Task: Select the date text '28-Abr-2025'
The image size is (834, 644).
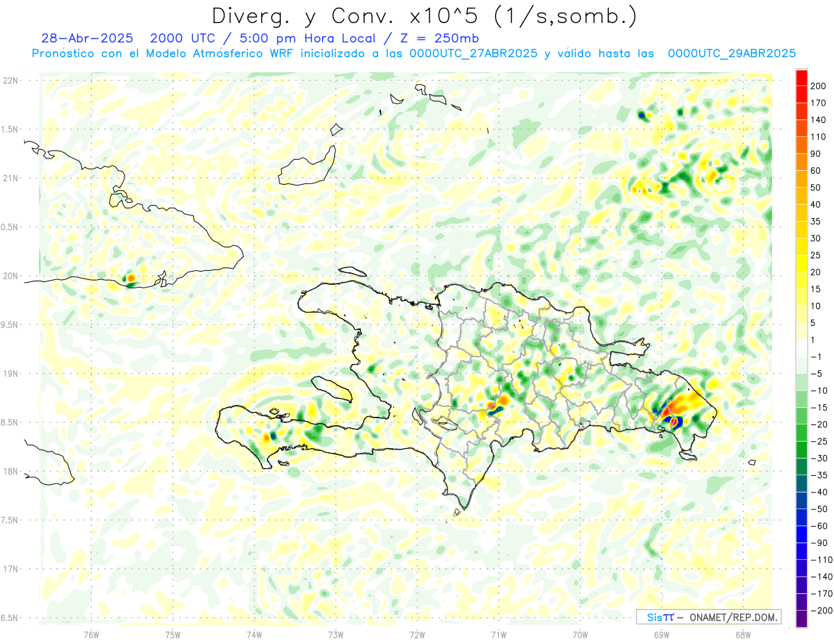Action: click(87, 38)
